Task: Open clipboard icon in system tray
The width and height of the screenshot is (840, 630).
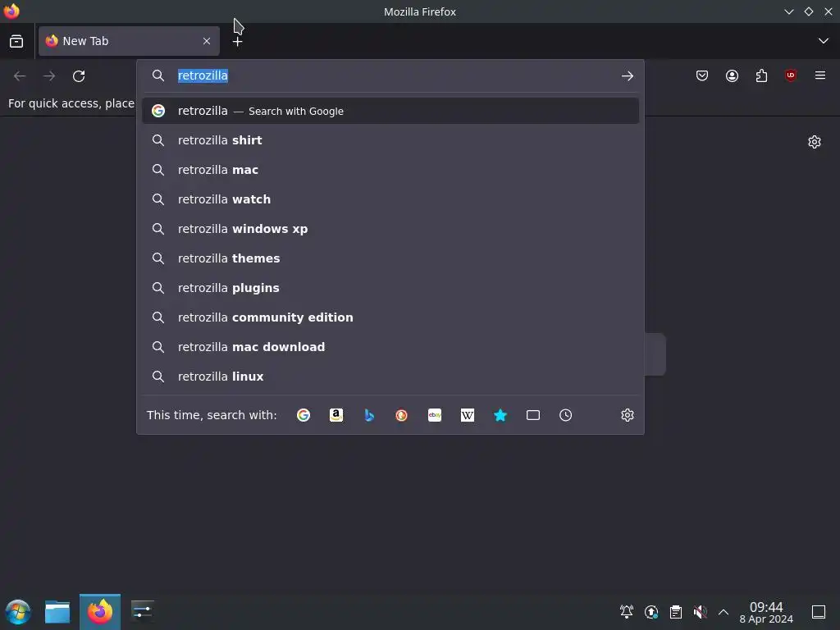Action: 676,612
